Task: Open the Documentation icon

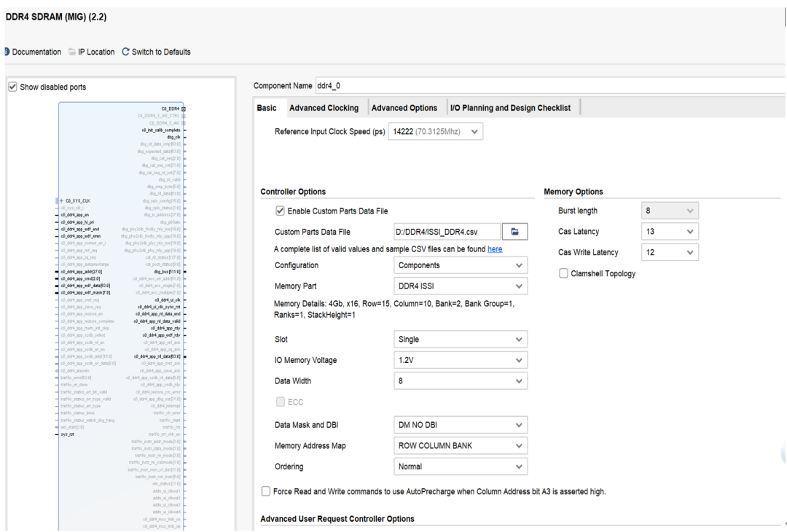Action: (x=6, y=52)
